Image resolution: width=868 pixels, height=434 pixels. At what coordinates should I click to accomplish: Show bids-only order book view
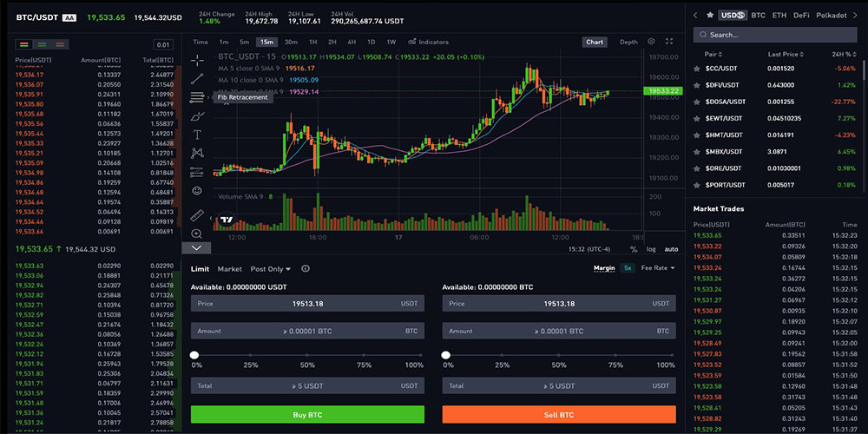click(42, 44)
